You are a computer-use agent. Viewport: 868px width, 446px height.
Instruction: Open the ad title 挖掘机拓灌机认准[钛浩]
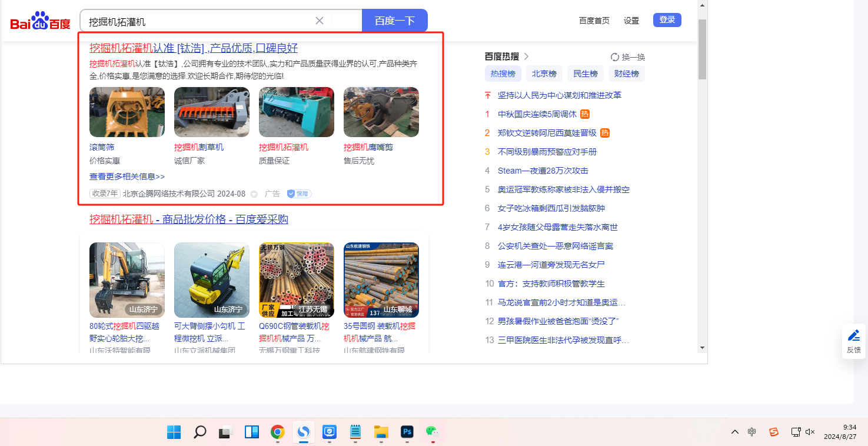(x=194, y=48)
